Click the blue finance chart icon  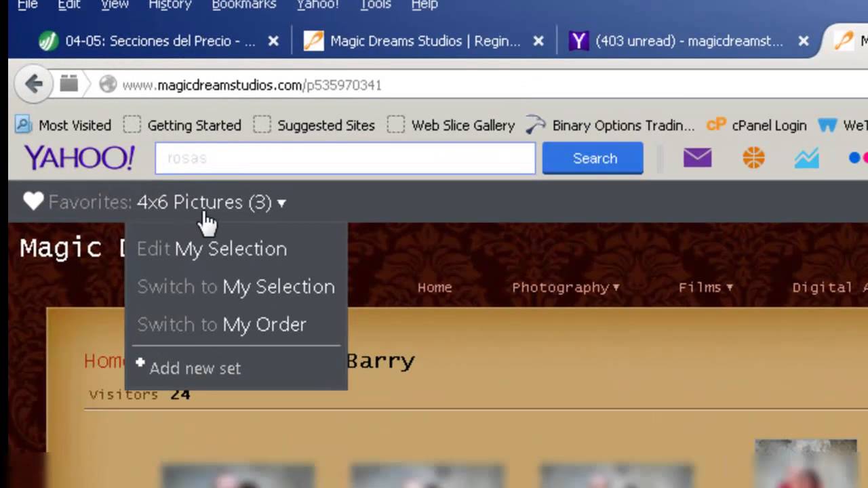point(806,159)
